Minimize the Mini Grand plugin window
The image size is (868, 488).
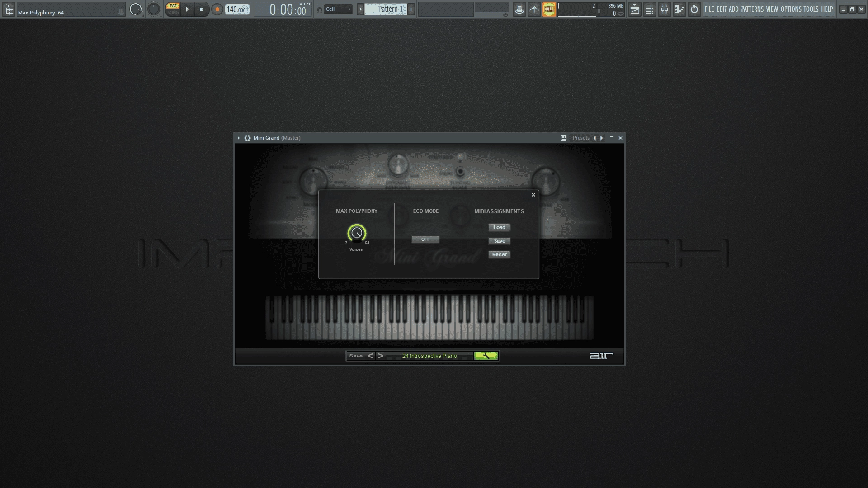tap(612, 137)
